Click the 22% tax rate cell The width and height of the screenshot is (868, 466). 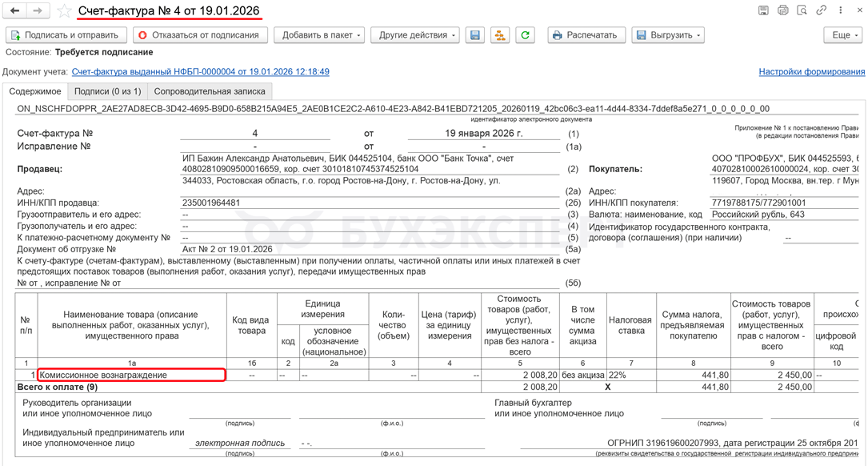(632, 376)
